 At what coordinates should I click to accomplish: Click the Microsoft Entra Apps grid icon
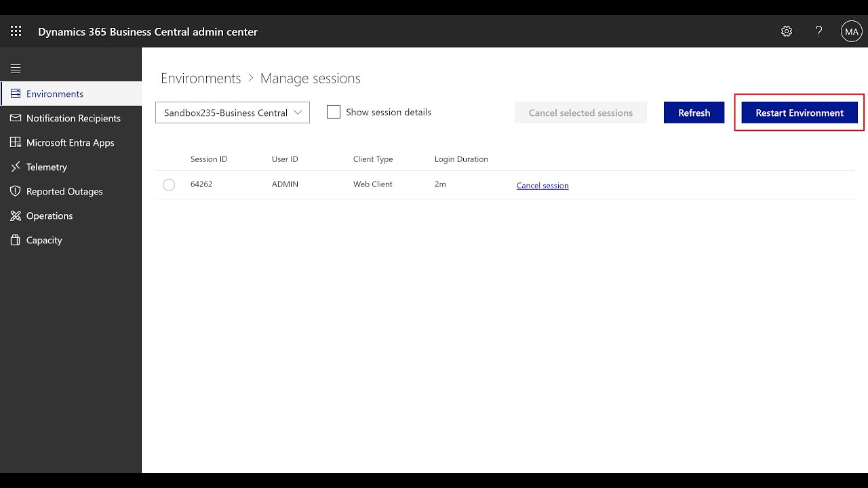click(16, 142)
